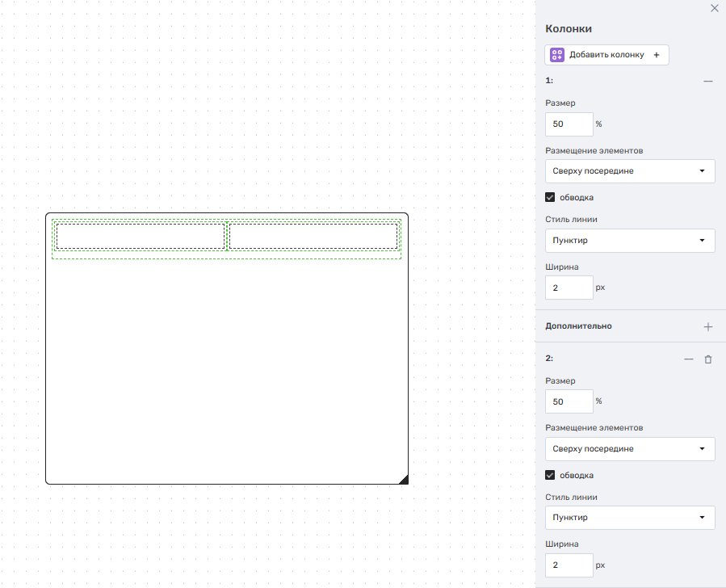Edit Размер value for column 1
This screenshot has height=588, width=726.
pyautogui.click(x=569, y=124)
